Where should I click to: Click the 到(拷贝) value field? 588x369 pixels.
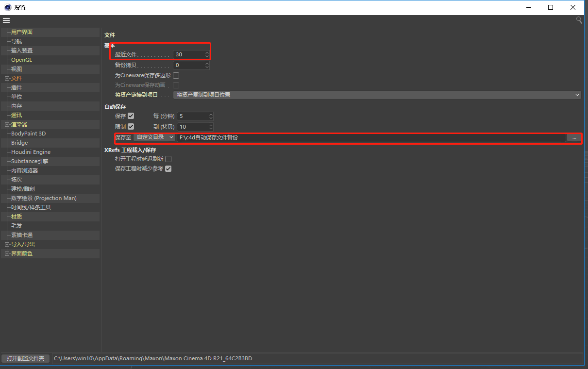(192, 127)
